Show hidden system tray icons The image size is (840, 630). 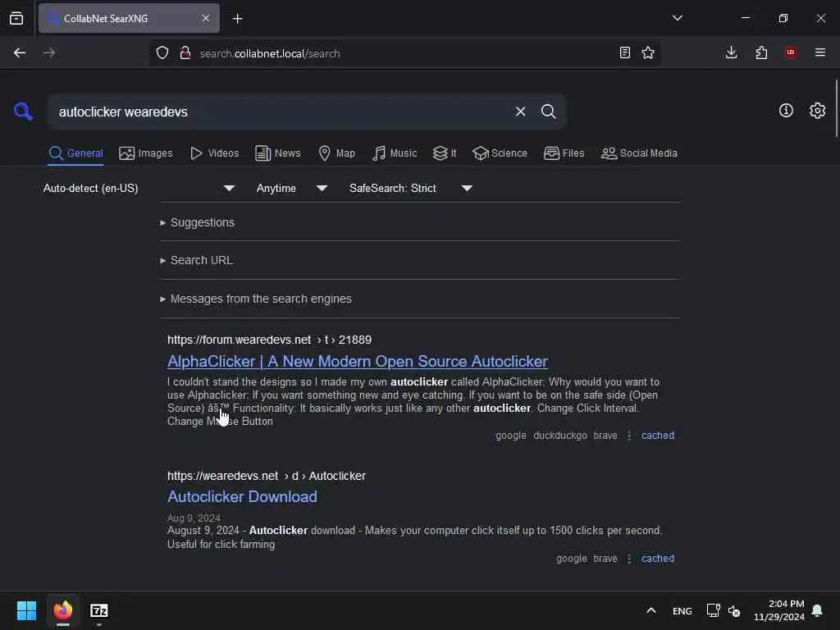pos(651,610)
